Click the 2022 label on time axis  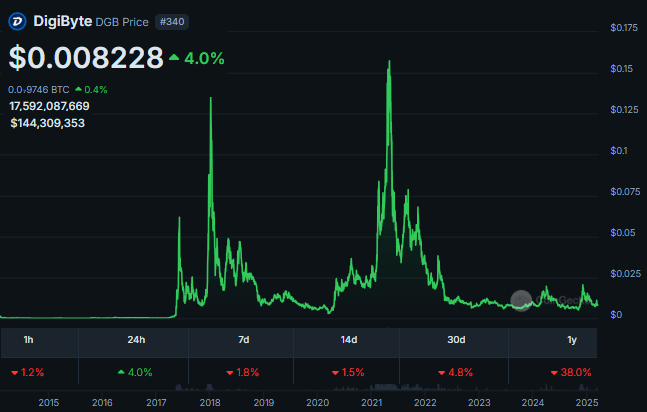coord(425,403)
